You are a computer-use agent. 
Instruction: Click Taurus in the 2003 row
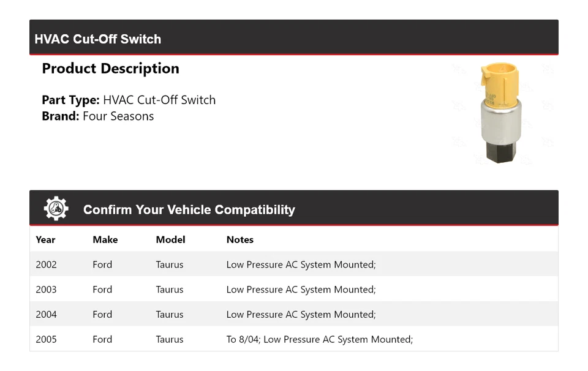point(170,290)
